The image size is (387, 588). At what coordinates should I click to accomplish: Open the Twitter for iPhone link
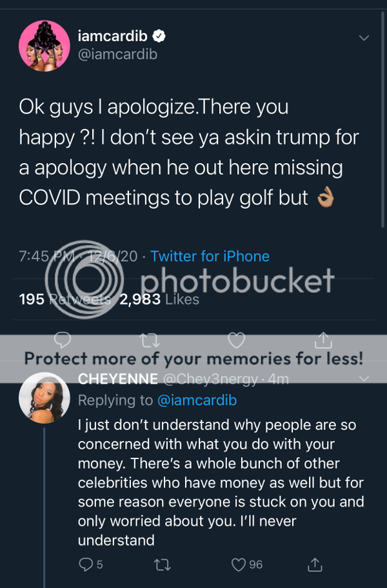point(210,256)
